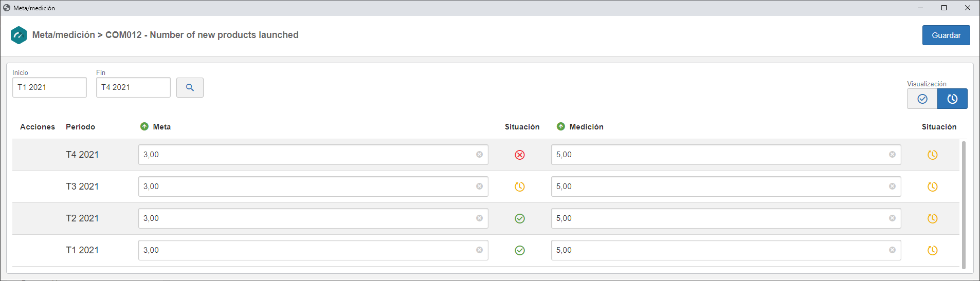
Task: Click the Meta/medición app logo icon
Action: point(19,35)
